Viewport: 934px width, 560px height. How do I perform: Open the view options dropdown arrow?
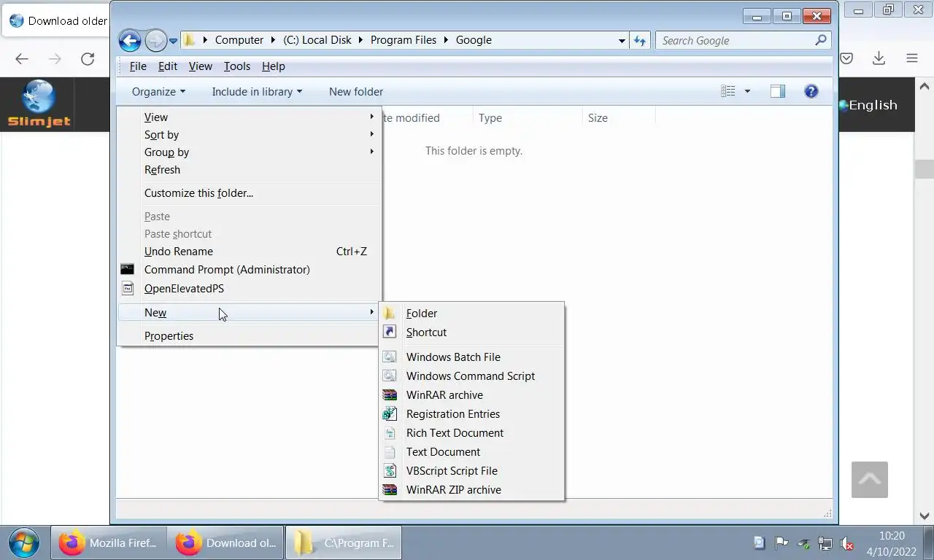(747, 91)
